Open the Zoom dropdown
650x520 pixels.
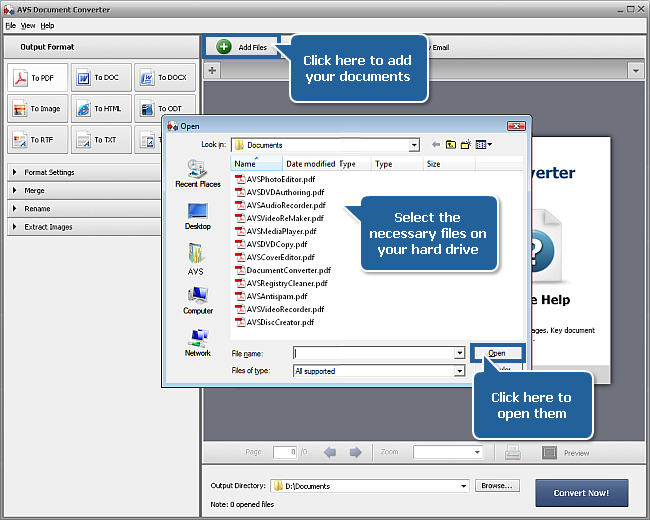tap(477, 452)
